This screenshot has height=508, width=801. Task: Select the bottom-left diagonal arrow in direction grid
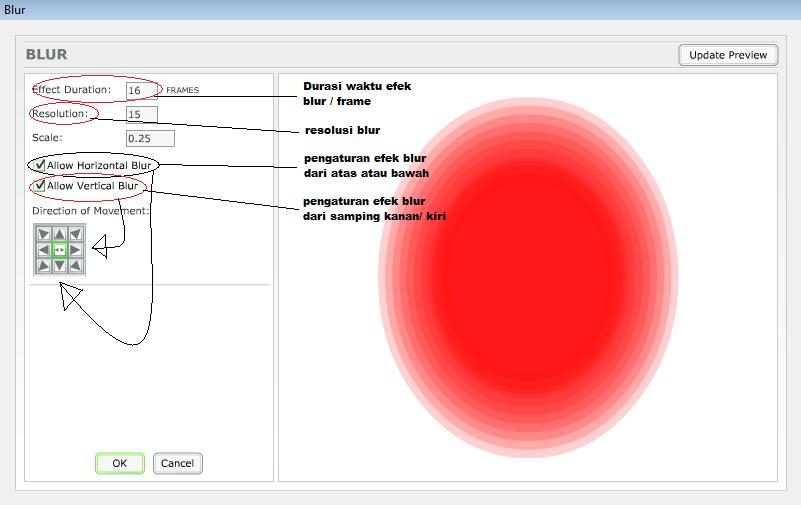44,266
